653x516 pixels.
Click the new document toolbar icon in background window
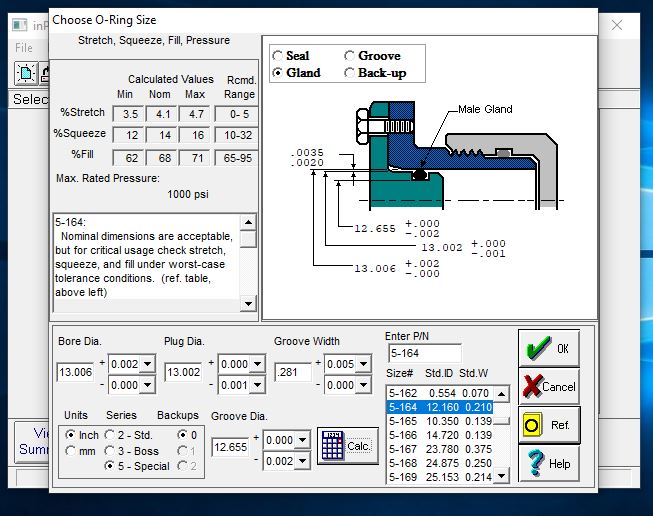(x=26, y=73)
